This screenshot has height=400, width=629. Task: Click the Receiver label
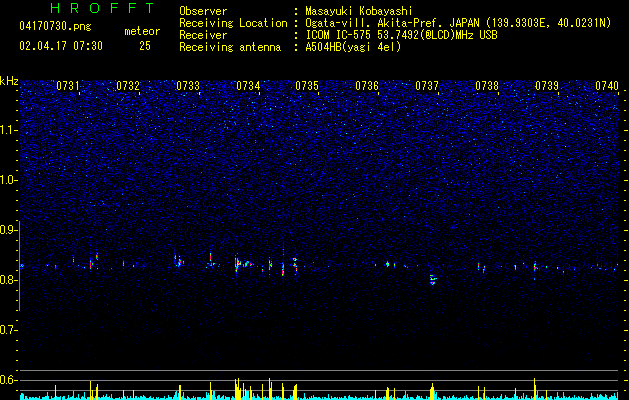tap(203, 35)
